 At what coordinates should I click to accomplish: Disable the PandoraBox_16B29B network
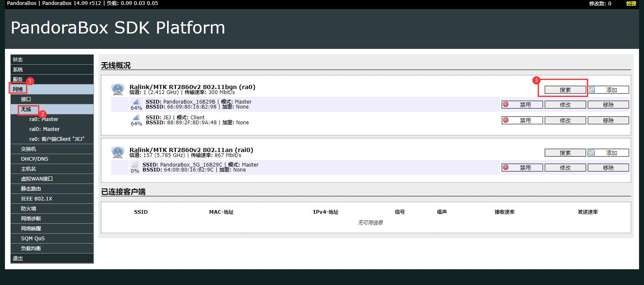522,105
